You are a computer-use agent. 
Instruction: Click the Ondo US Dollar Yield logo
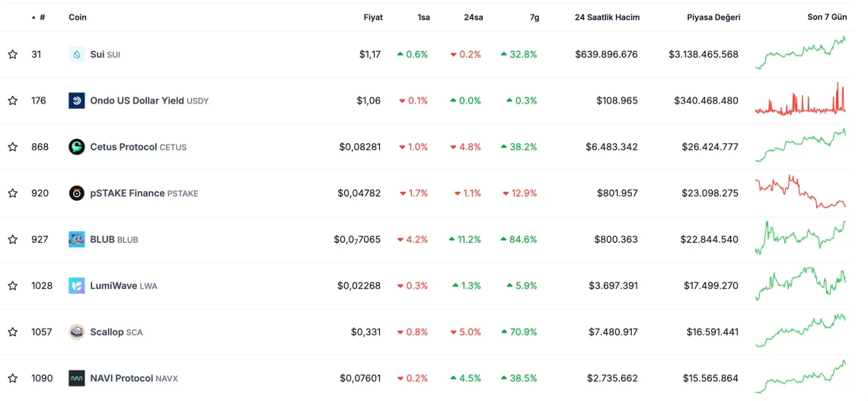[x=76, y=100]
